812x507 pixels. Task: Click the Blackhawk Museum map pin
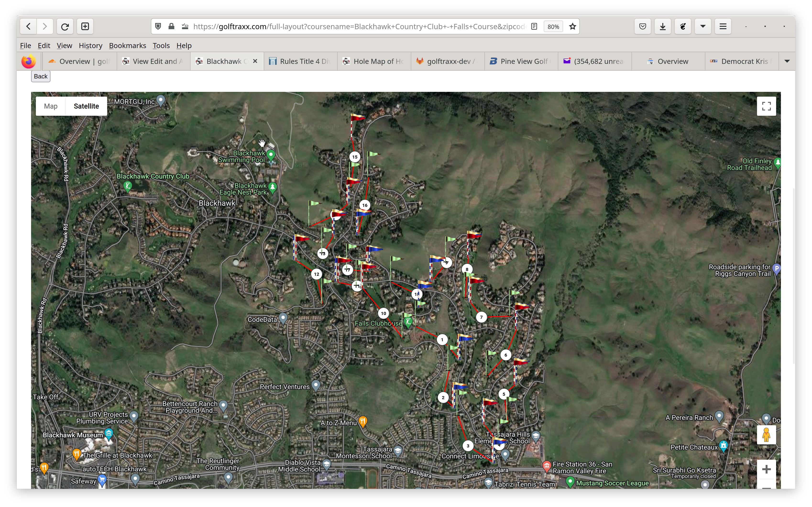(109, 434)
